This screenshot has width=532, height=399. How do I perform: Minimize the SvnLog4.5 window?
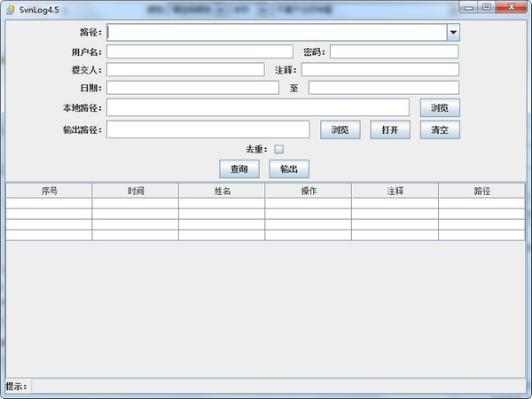tap(469, 7)
